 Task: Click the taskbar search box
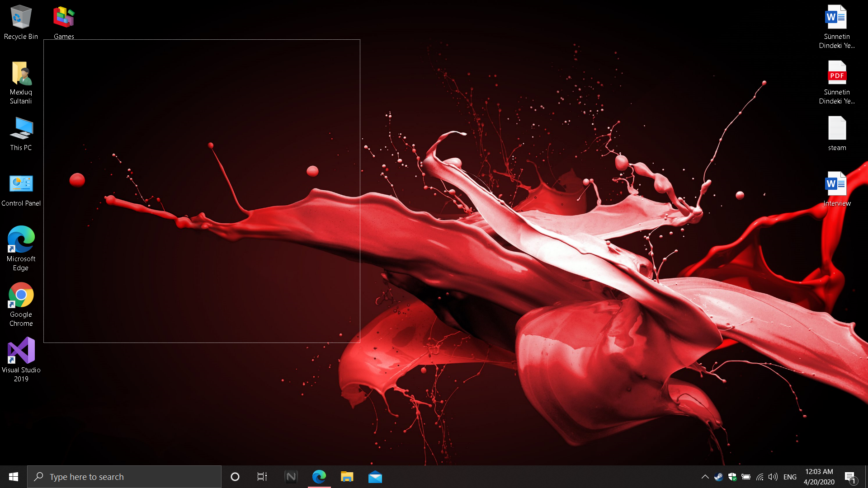point(124,477)
